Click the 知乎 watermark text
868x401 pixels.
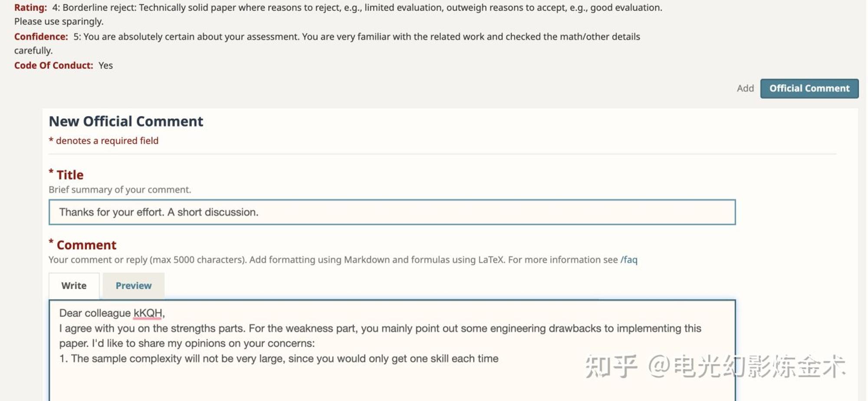612,366
